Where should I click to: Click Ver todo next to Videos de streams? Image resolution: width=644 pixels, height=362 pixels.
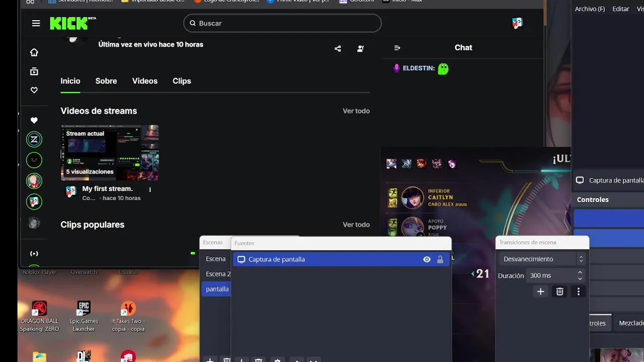click(356, 111)
